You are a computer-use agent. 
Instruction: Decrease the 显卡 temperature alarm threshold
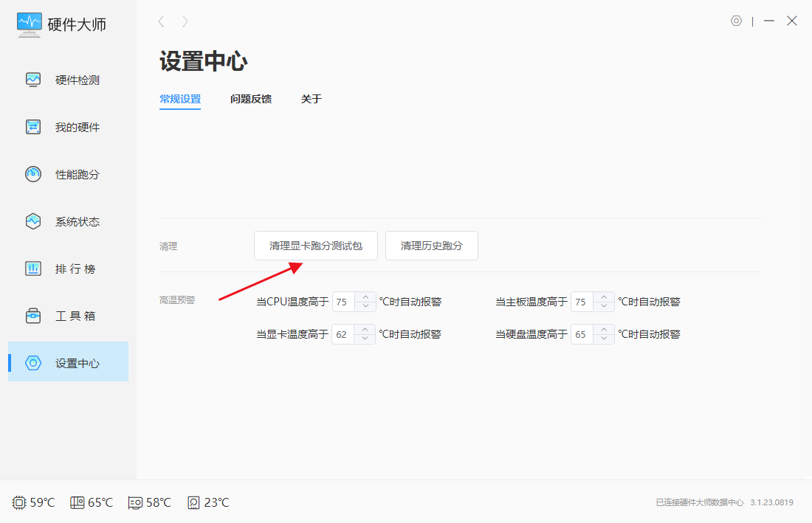[x=365, y=339]
